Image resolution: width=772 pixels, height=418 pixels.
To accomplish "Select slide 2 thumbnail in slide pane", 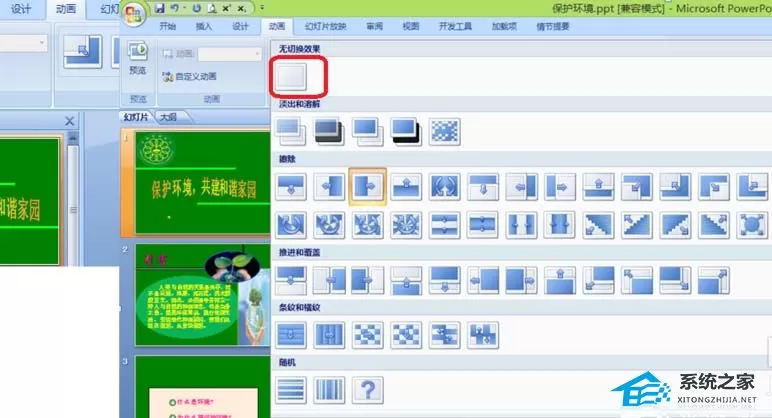I will (x=203, y=294).
